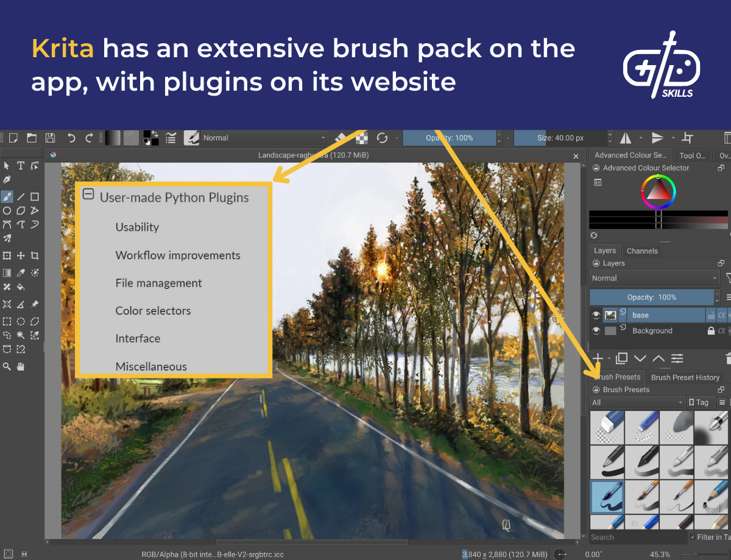
Task: Select the Rectangular Selection tool
Action: (7, 321)
